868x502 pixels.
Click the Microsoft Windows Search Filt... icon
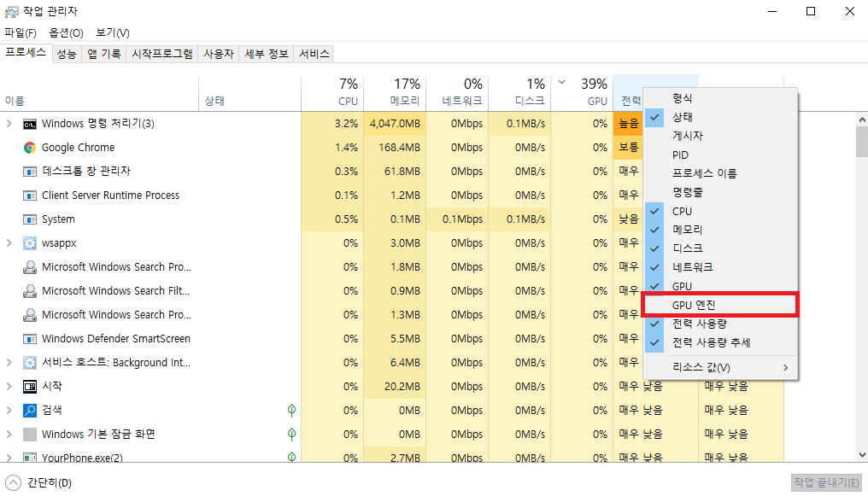point(29,290)
